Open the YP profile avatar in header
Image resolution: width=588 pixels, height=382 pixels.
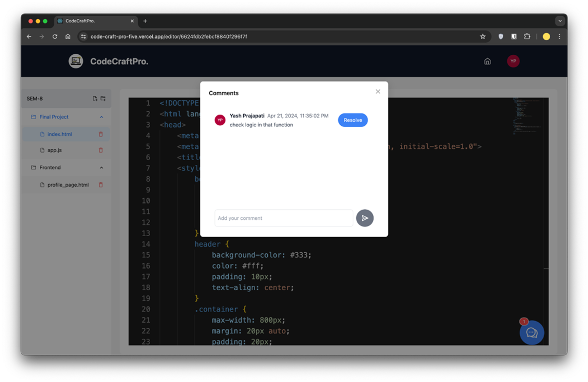(513, 61)
